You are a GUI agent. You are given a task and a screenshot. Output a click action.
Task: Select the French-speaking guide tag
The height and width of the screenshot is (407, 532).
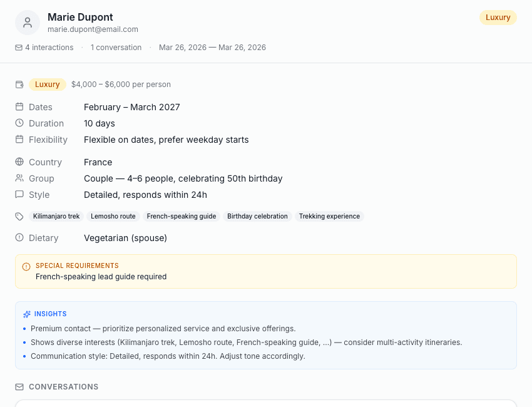point(181,216)
